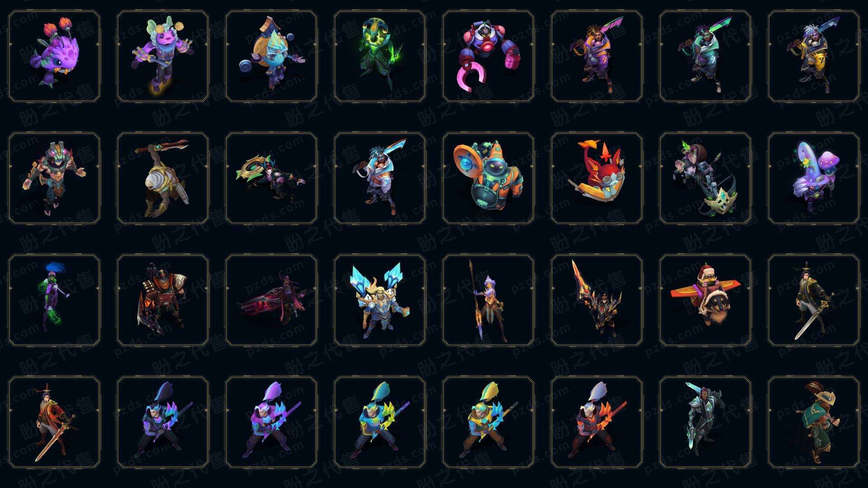This screenshot has width=868, height=488.
Task: Choose the green glowing orb mage skin
Action: 380,56
